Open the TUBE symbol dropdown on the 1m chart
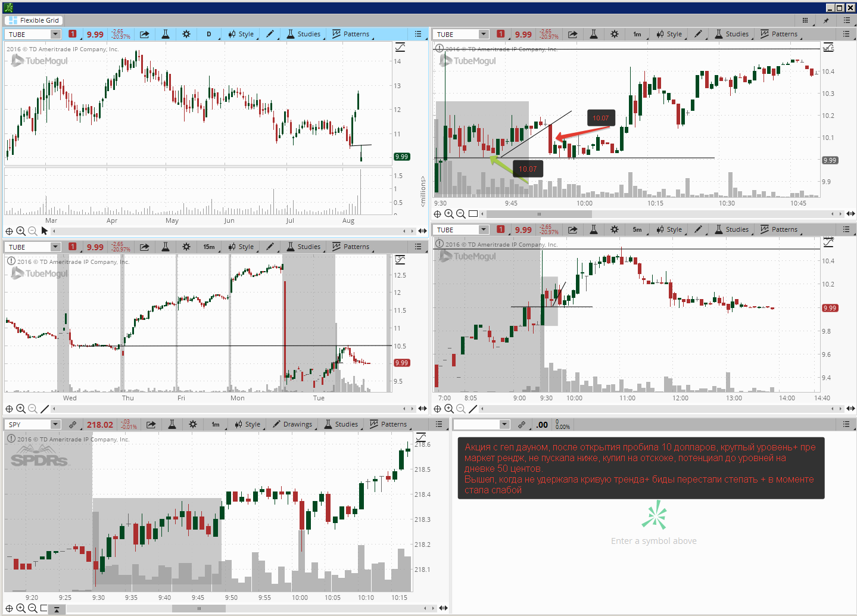 click(x=484, y=35)
